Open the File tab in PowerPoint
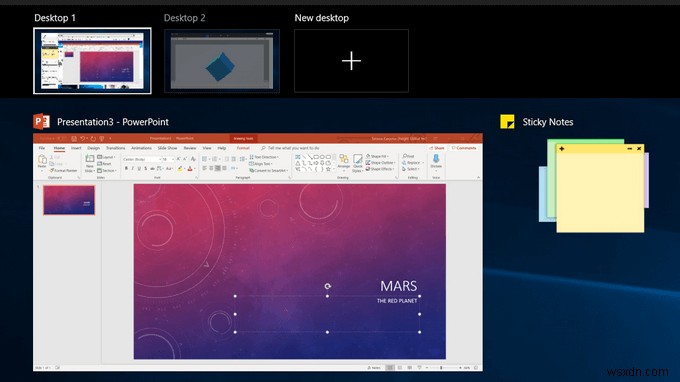 point(42,148)
